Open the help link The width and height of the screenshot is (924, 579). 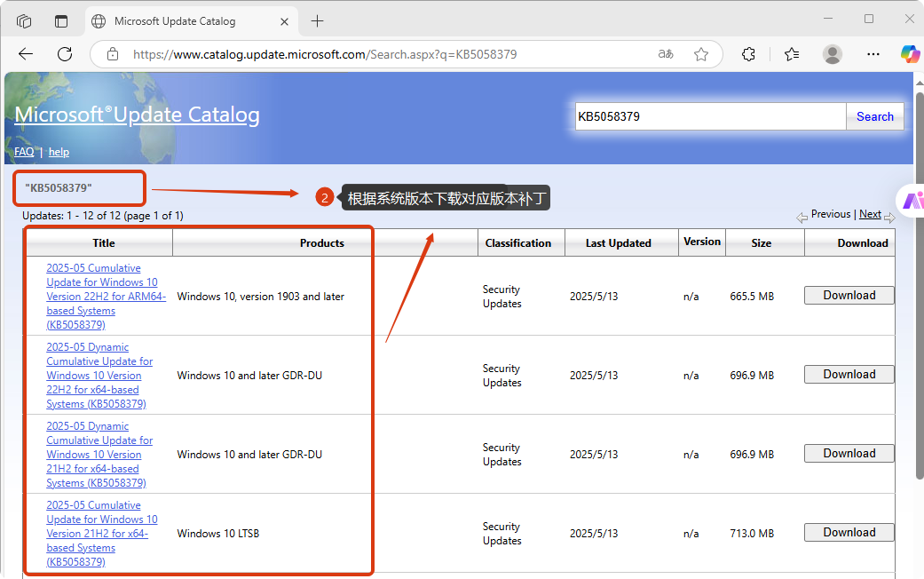tap(59, 152)
